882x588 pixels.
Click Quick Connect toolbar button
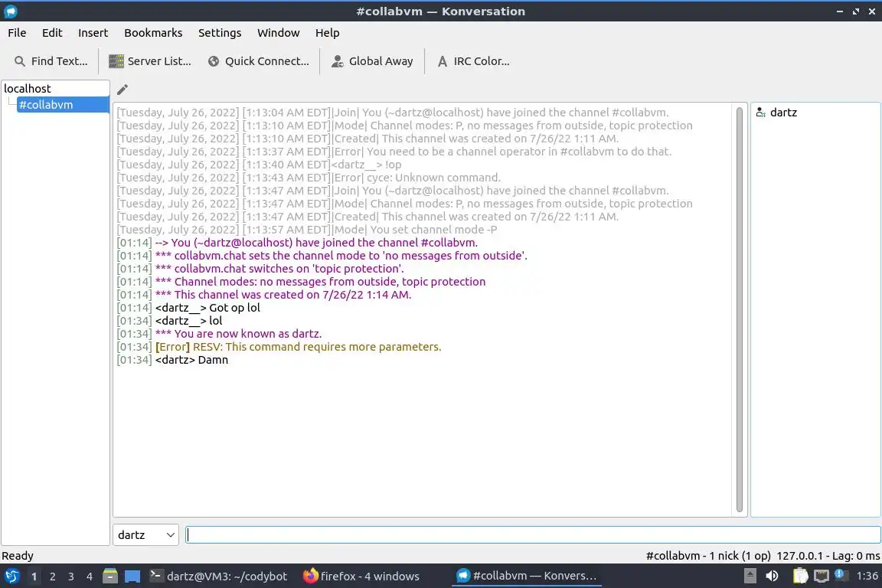[259, 61]
